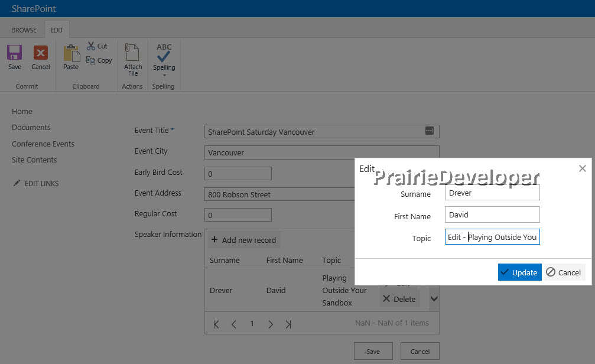Open the Conference Events link
This screenshot has width=595, height=364.
point(43,144)
